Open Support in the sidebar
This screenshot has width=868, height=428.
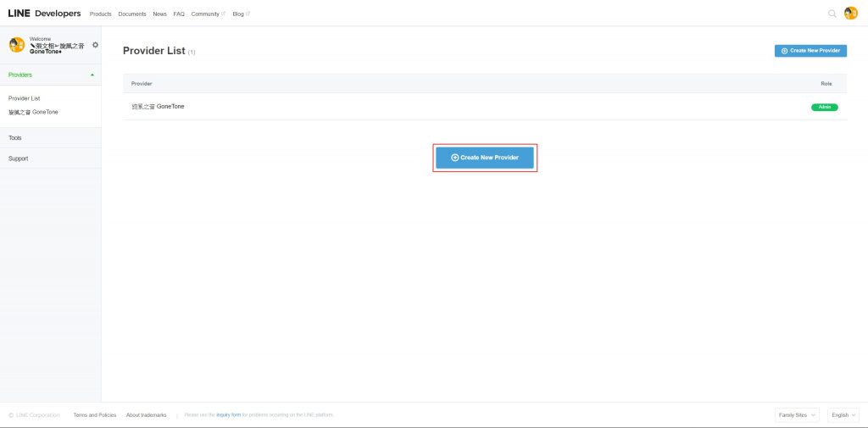pyautogui.click(x=18, y=158)
